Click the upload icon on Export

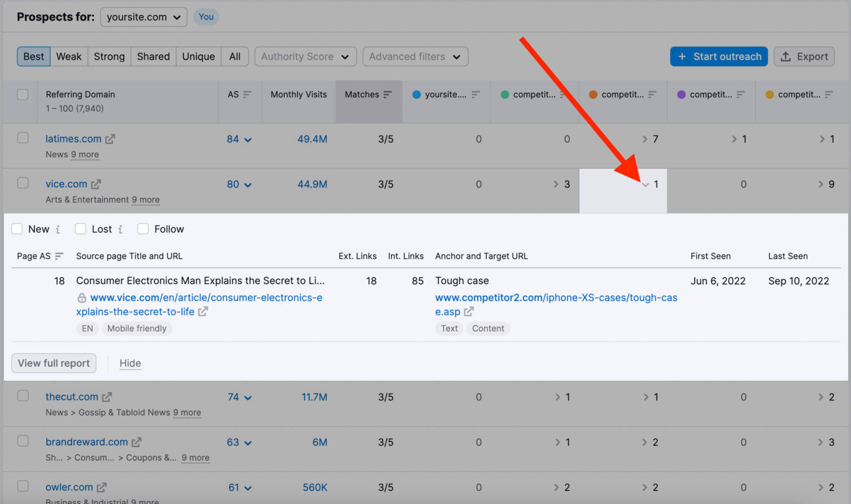tap(785, 56)
